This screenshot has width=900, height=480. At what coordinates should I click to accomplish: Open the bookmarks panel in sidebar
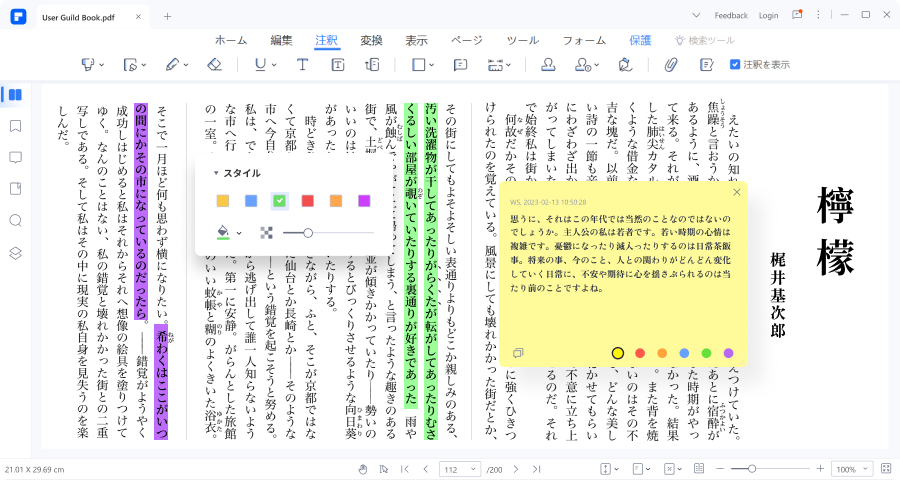(15, 126)
